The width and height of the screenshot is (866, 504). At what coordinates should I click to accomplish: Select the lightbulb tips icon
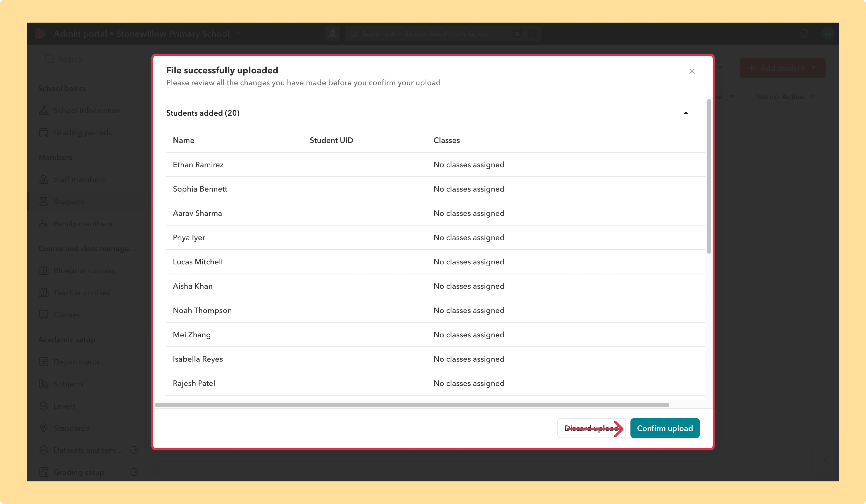click(804, 34)
